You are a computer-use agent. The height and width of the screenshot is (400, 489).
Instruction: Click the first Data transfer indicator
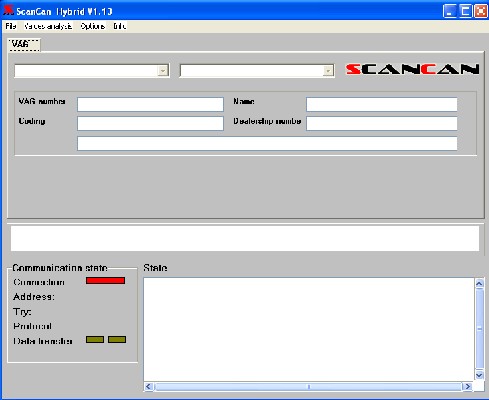point(95,340)
